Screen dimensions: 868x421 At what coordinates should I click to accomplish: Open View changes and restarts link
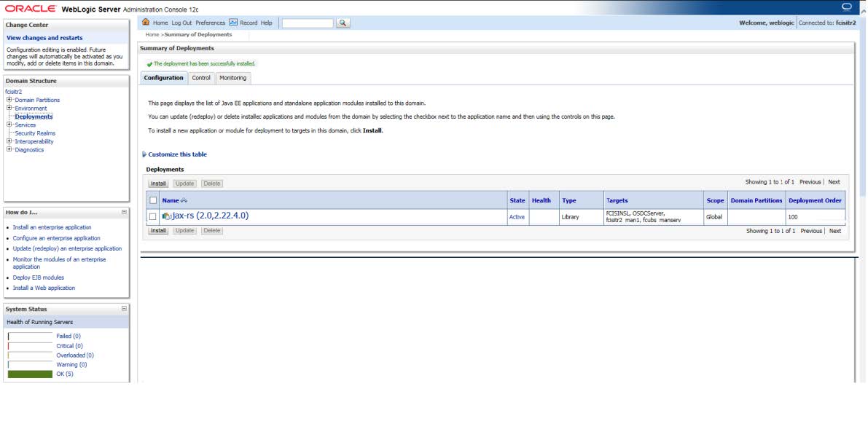(44, 38)
